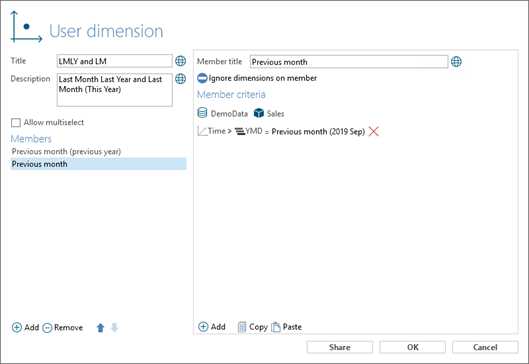529x364 pixels.
Task: Select the highlighted Previous month member
Action: tap(99, 164)
